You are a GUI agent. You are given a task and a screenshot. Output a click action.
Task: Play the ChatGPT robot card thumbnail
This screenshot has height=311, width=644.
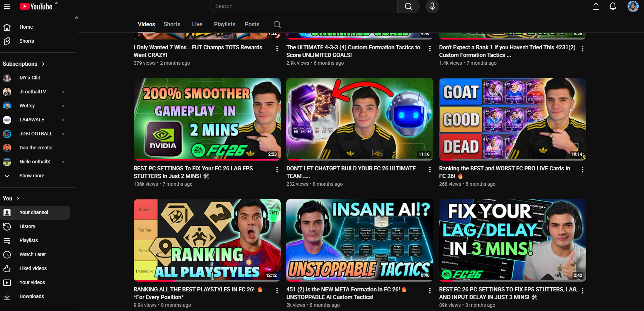[x=360, y=119]
